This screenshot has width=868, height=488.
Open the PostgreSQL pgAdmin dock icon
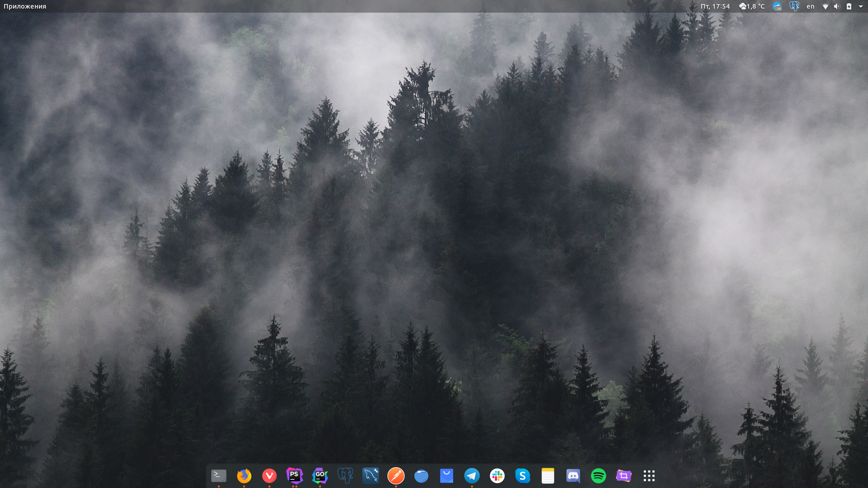tap(345, 475)
